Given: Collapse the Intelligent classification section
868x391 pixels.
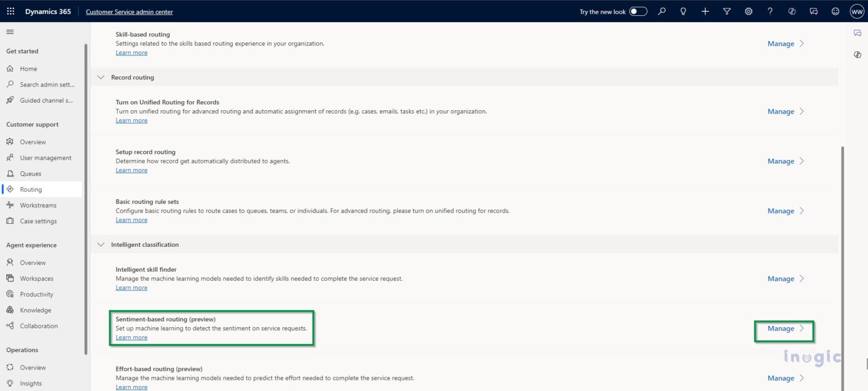Looking at the screenshot, I should tap(101, 244).
